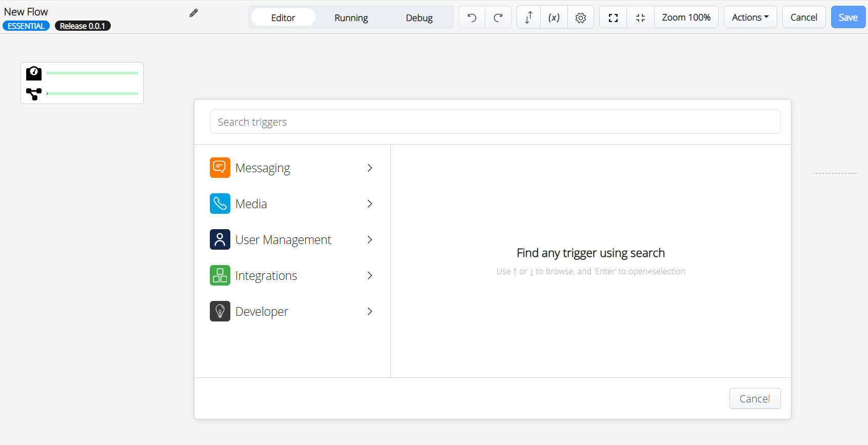
Task: Select the Developer category item
Action: click(x=262, y=312)
